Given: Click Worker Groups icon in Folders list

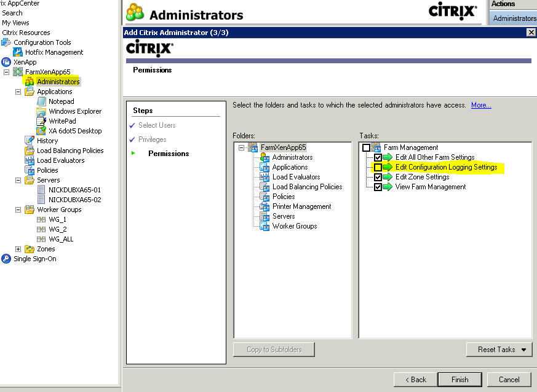Looking at the screenshot, I should 265,226.
